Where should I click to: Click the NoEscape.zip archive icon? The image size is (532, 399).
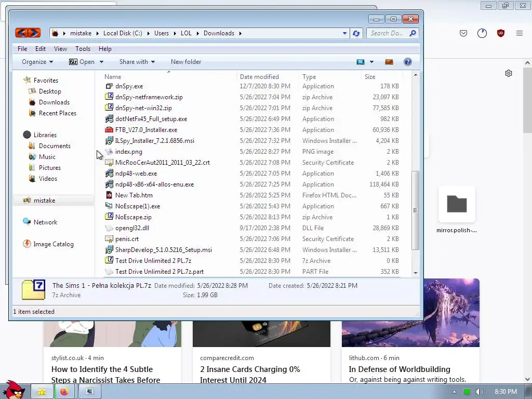[x=109, y=217]
